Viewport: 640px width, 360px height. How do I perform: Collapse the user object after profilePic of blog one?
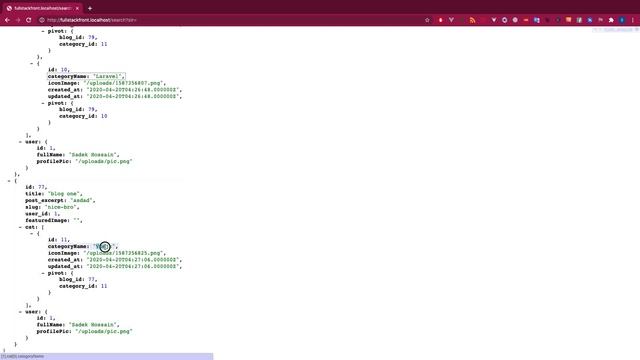[20, 312]
